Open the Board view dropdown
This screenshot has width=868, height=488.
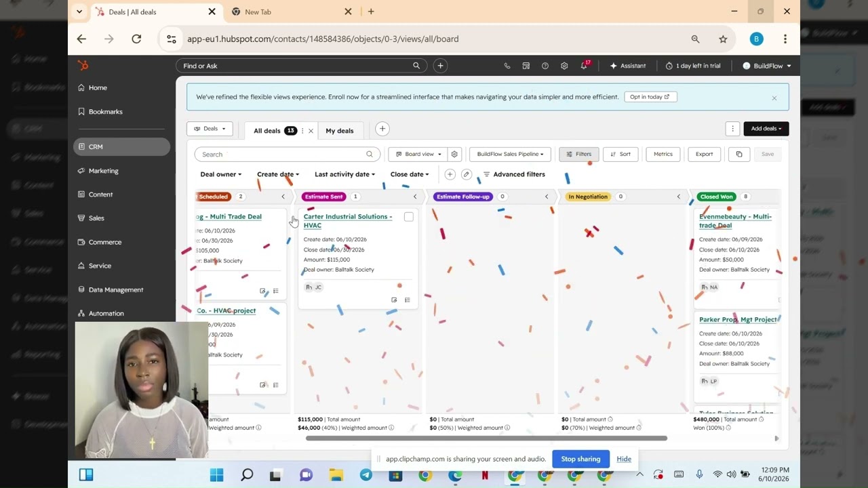pos(418,154)
